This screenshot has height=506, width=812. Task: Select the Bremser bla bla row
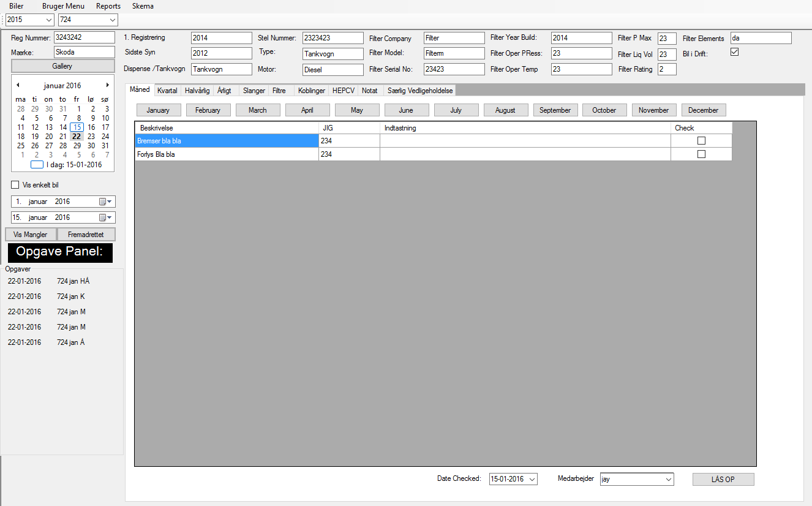point(433,141)
